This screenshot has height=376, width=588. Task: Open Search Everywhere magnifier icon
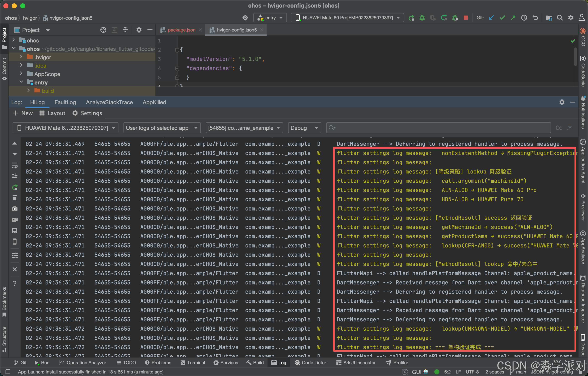pyautogui.click(x=560, y=18)
